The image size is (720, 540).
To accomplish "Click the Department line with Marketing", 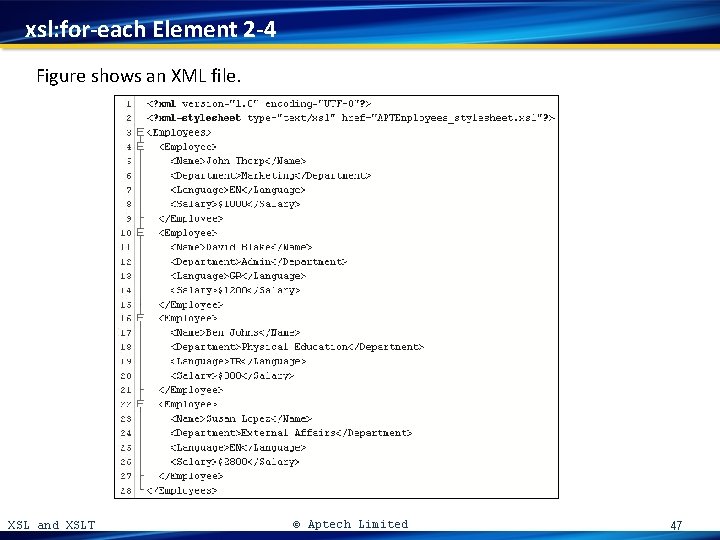I will coord(270,175).
